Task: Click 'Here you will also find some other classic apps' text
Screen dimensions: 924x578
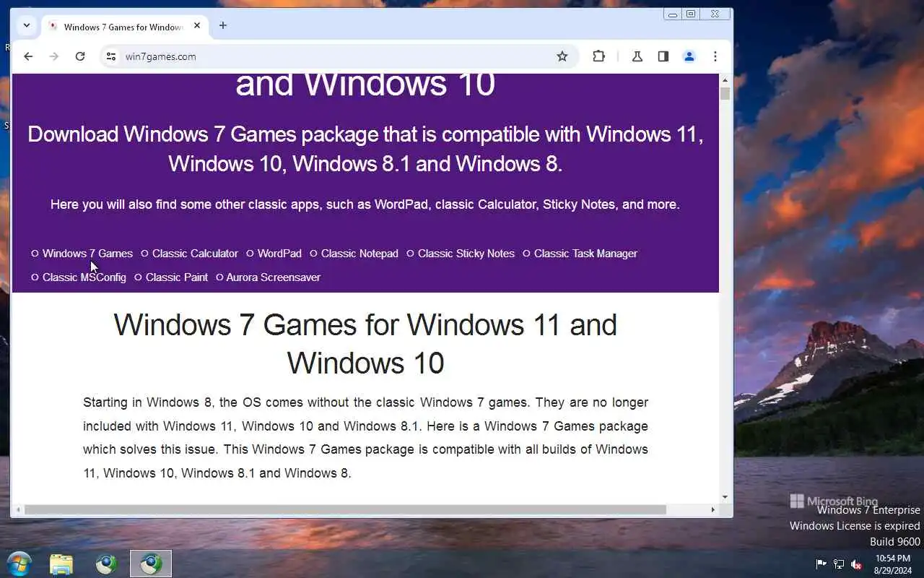Action: click(x=365, y=204)
